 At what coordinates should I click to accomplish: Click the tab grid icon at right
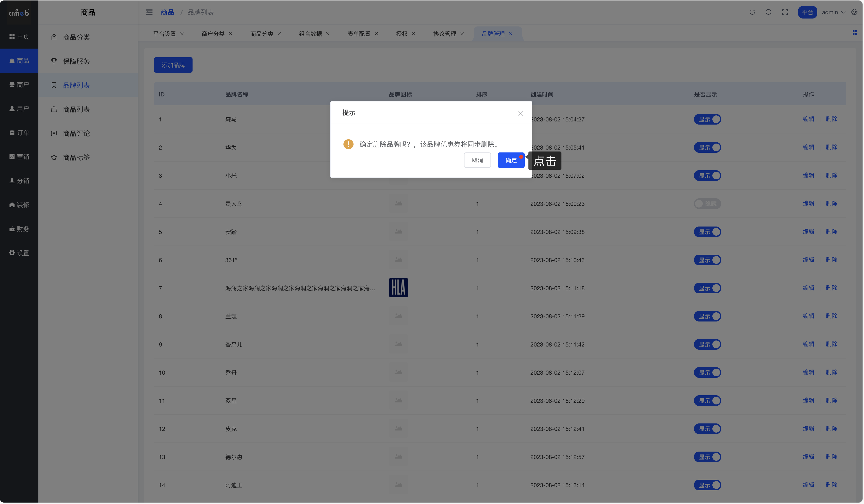[x=855, y=32]
